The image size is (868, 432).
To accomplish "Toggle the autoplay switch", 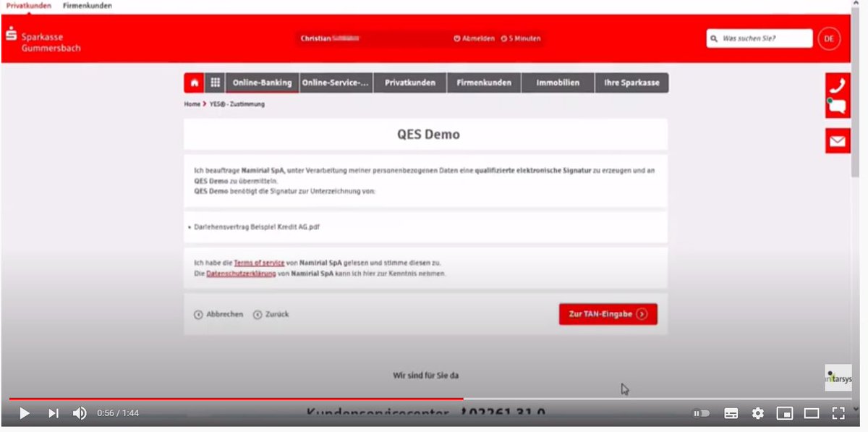I will click(x=702, y=413).
